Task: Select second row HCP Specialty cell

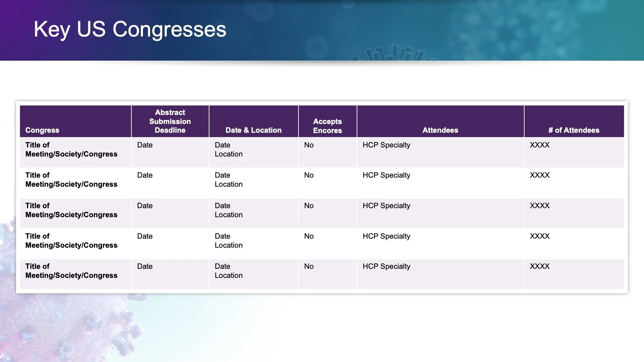Action: pyautogui.click(x=386, y=175)
